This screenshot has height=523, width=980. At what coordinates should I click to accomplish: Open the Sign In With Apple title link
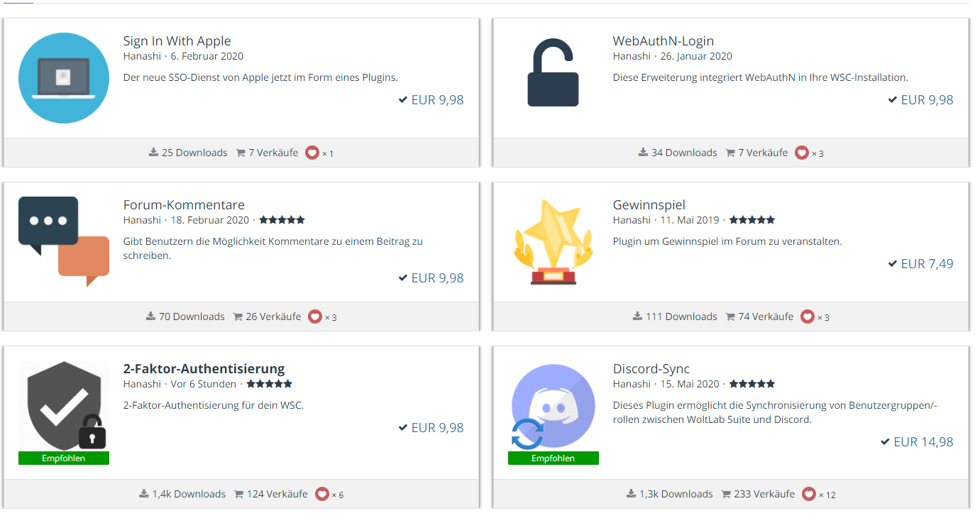[177, 40]
